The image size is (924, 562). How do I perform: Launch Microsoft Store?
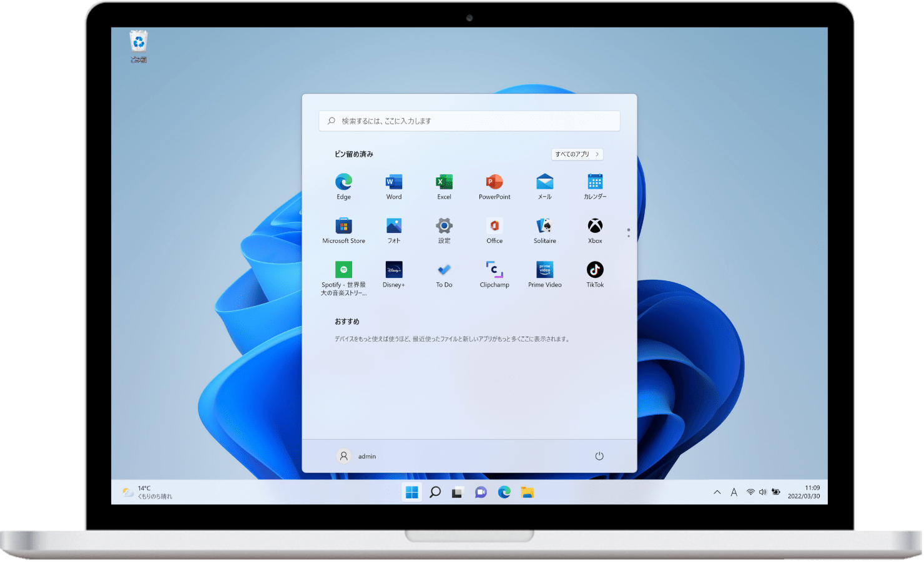click(x=343, y=230)
